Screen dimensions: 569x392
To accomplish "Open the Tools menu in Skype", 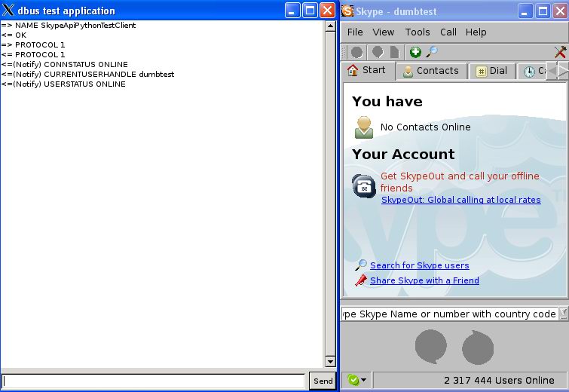I will pos(418,32).
